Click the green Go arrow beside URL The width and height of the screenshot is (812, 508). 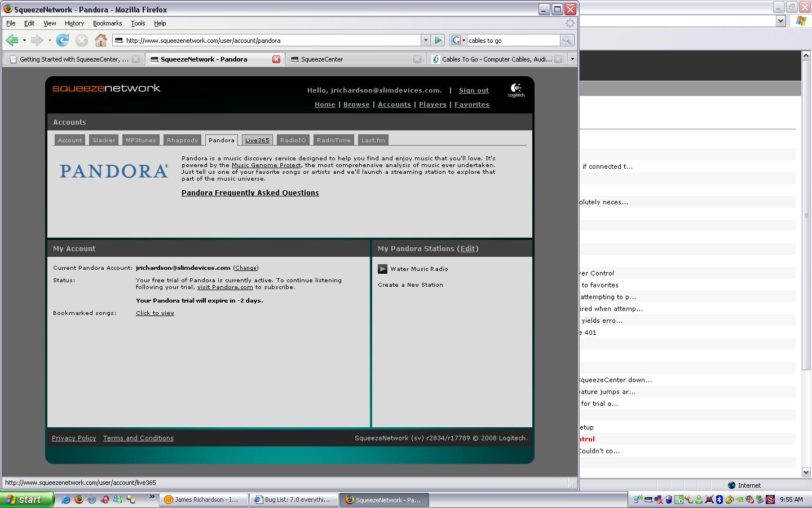coord(438,40)
